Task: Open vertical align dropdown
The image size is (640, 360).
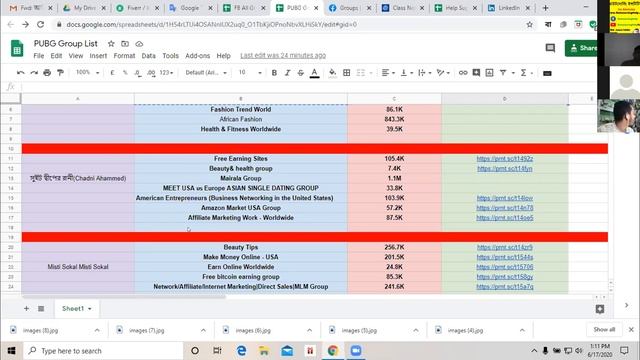Action: tap(407, 73)
